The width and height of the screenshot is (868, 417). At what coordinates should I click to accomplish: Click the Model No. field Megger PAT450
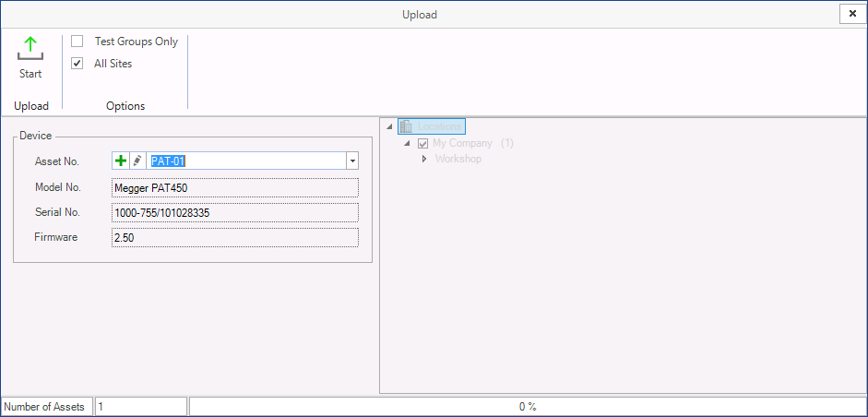click(234, 187)
